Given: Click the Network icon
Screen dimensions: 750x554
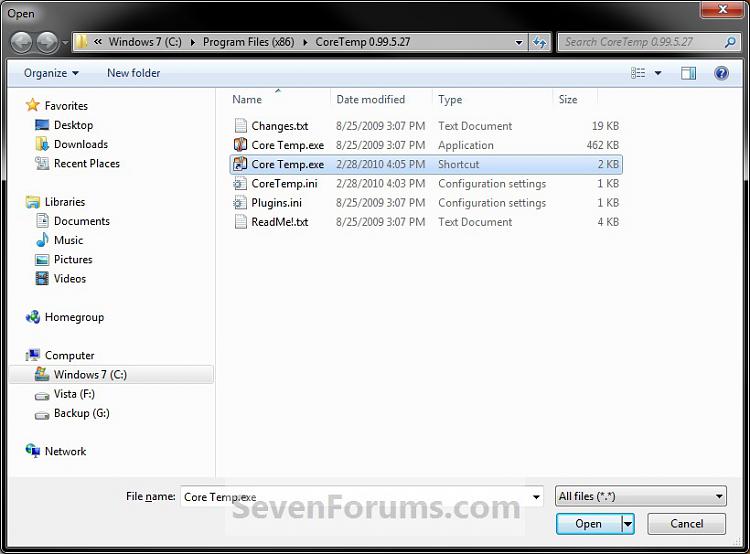Looking at the screenshot, I should 33,450.
